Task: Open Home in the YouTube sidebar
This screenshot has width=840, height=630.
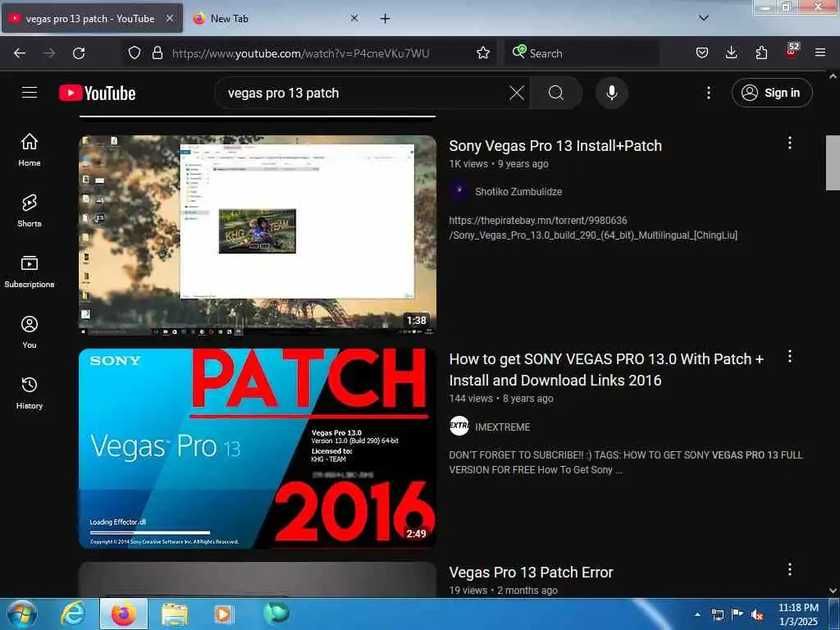Action: click(x=30, y=150)
